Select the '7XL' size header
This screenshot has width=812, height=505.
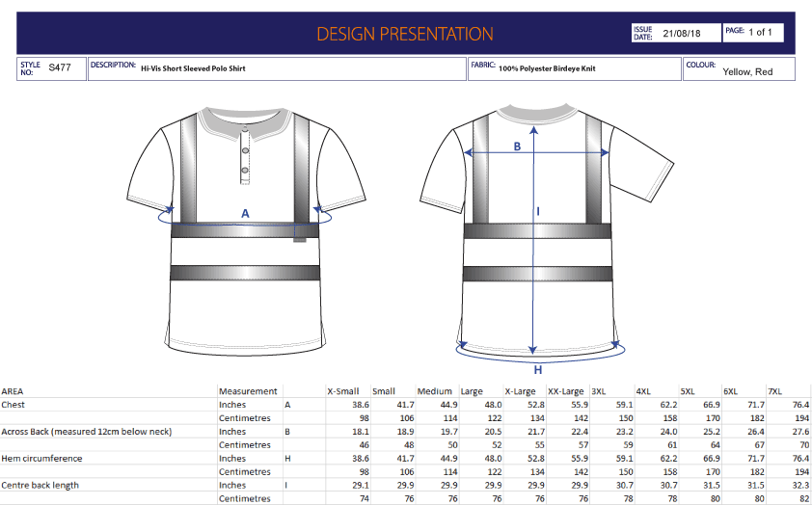774,391
